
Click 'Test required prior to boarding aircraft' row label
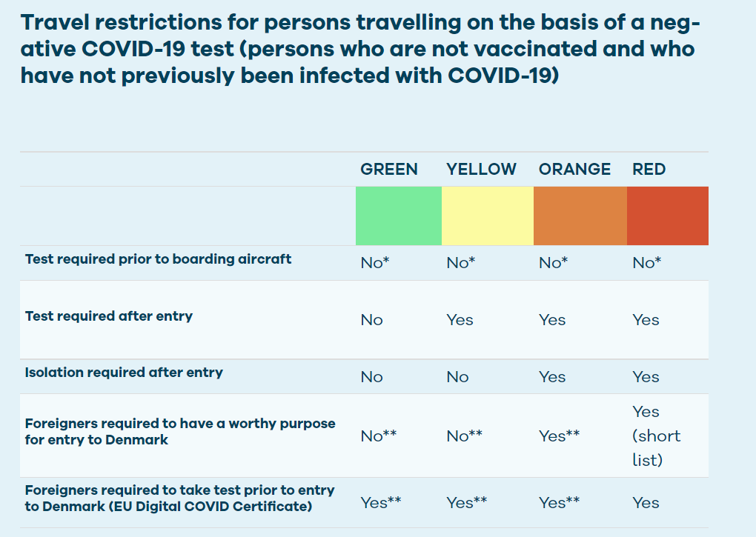(158, 259)
